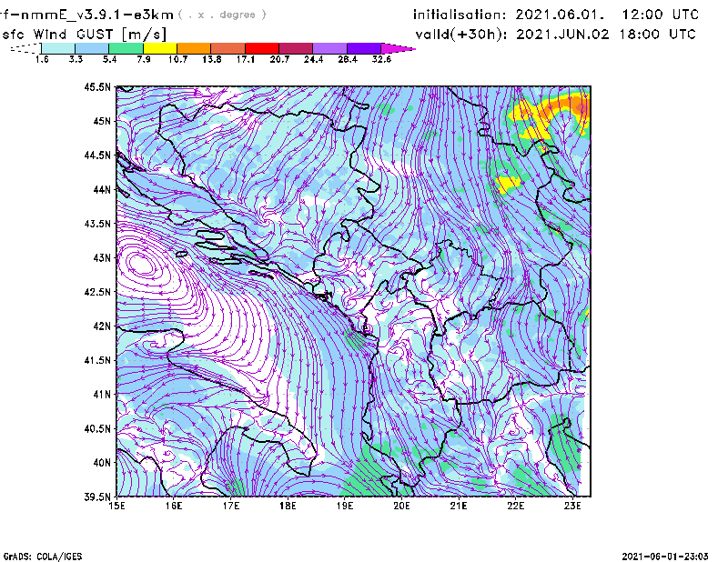Screen dimensions: 728x562
Task: Click the '18E' longitude label
Action: [x=288, y=506]
